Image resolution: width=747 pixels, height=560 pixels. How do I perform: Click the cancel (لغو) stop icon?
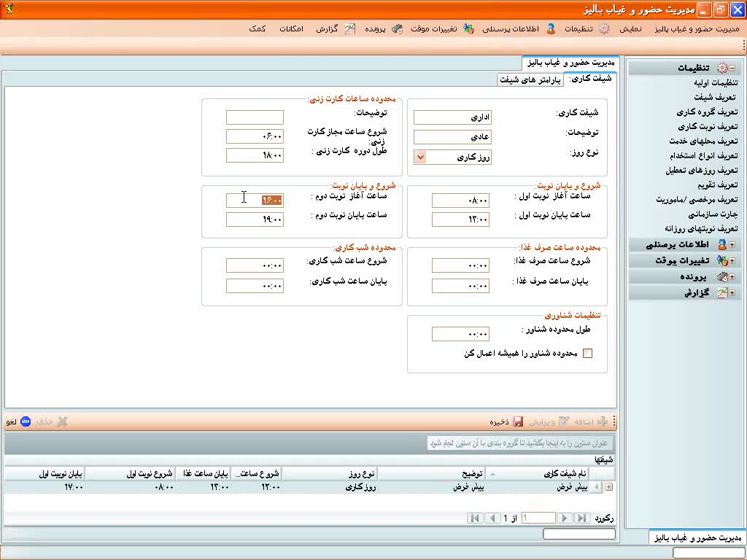[26, 421]
